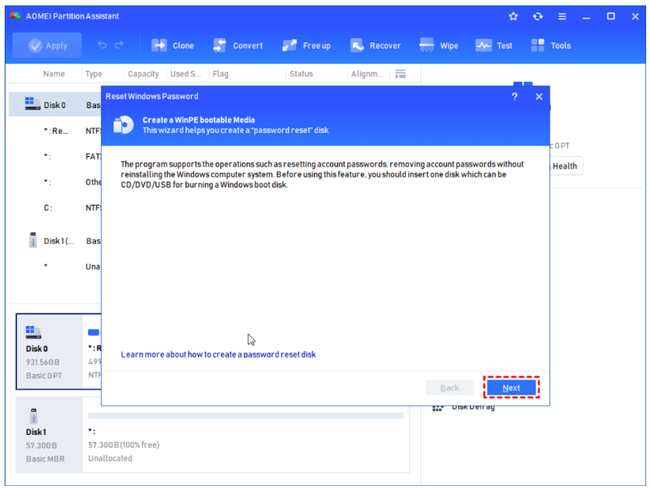Click the Disk Defrag icon in right panel

click(x=438, y=408)
